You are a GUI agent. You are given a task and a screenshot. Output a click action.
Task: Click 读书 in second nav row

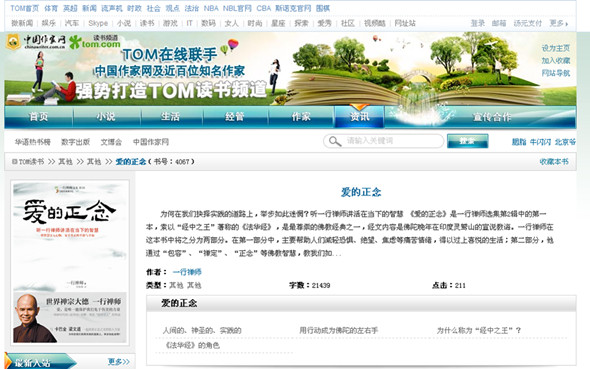[147, 23]
